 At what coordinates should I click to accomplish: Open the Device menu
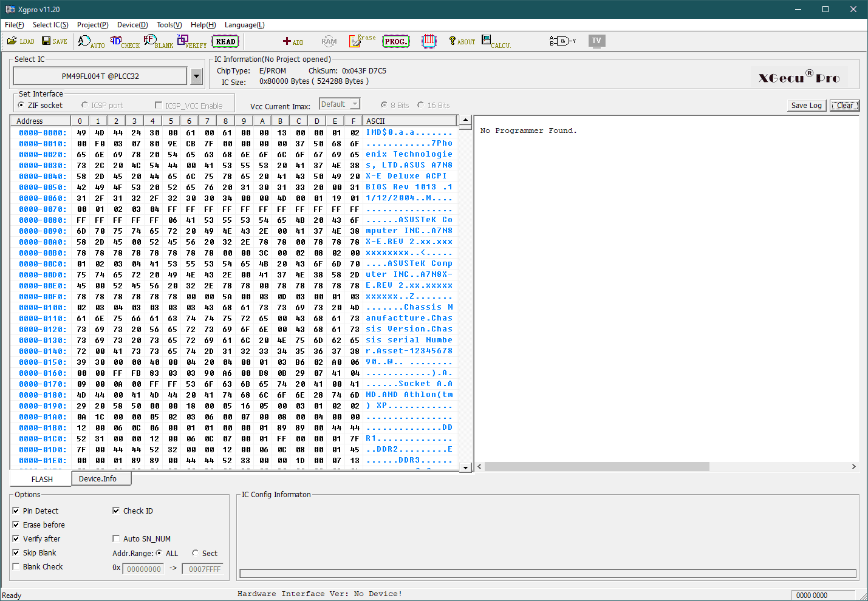pyautogui.click(x=132, y=25)
